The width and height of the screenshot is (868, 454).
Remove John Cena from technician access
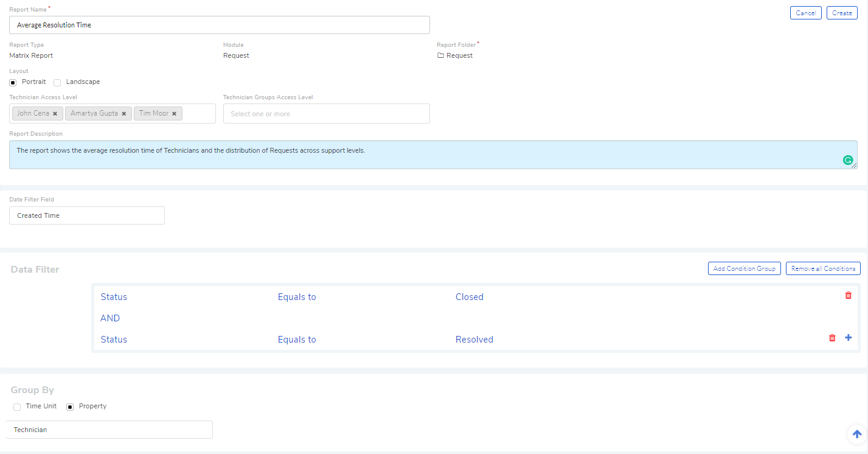(x=55, y=114)
